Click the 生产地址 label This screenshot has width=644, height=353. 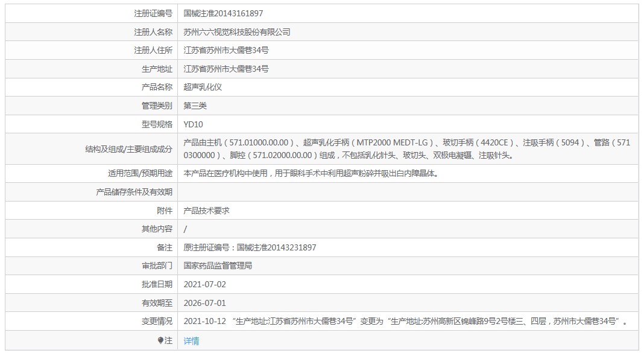(x=157, y=69)
